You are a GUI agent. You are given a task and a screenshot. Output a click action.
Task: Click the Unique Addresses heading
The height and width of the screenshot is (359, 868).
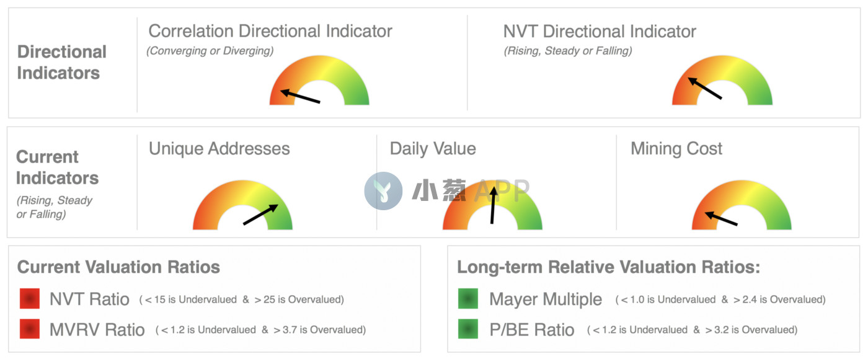tap(219, 149)
